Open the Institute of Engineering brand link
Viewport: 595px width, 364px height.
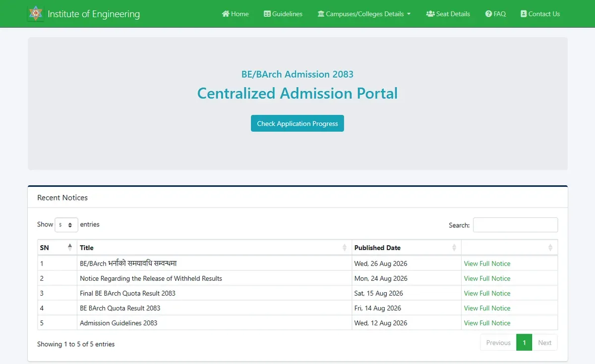84,14
